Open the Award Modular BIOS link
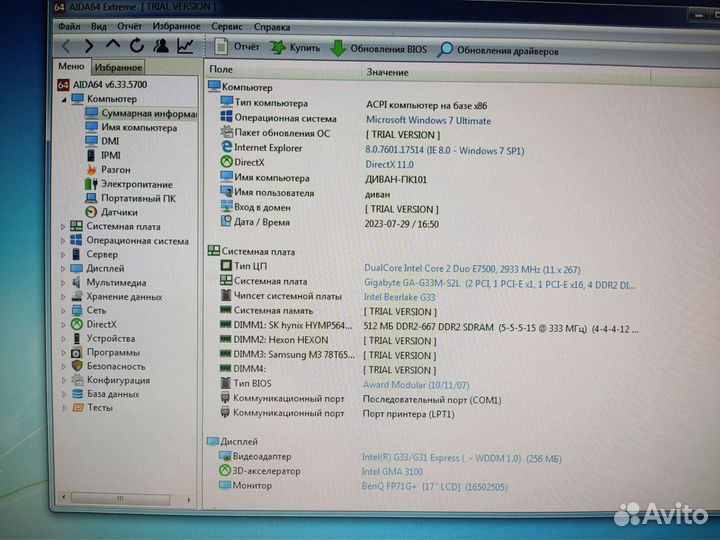720x540 pixels. 416,385
